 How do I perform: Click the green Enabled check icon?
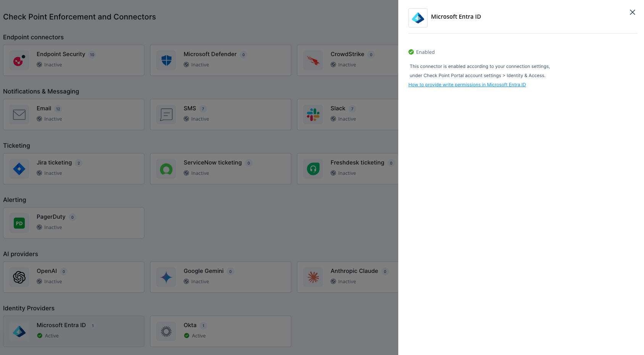tap(411, 52)
